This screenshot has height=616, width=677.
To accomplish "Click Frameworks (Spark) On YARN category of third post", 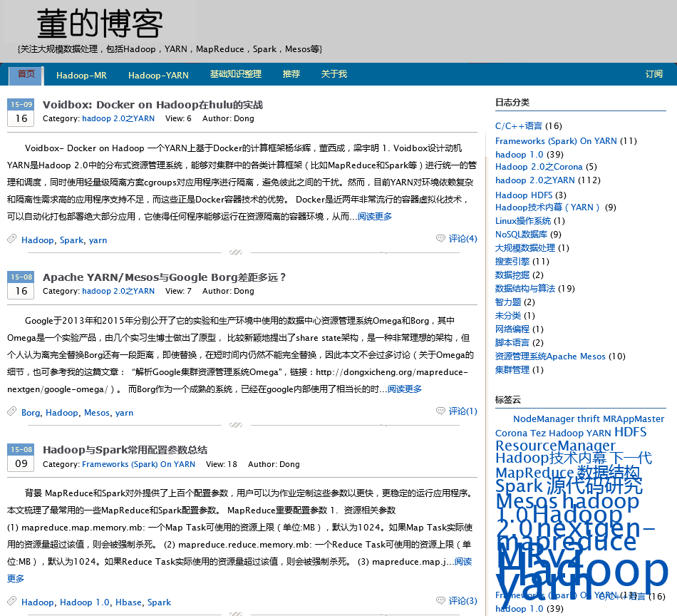I will (x=138, y=464).
